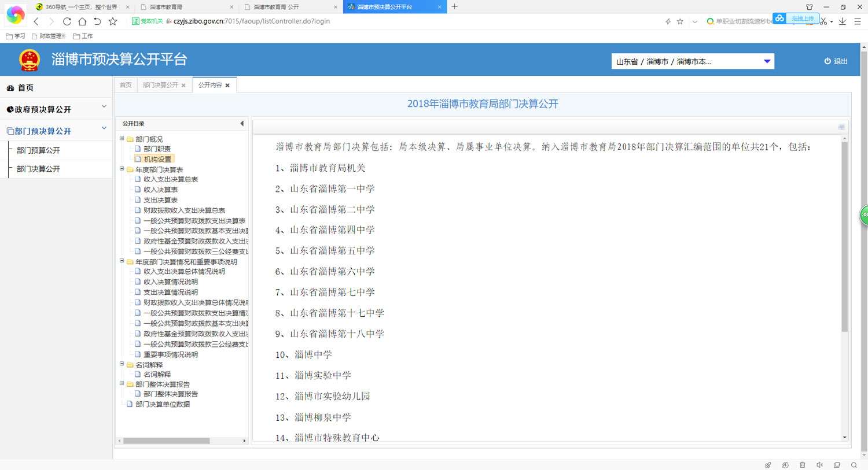This screenshot has width=868, height=470.
Task: Click the scissors screenshot tool icon
Action: click(823, 22)
